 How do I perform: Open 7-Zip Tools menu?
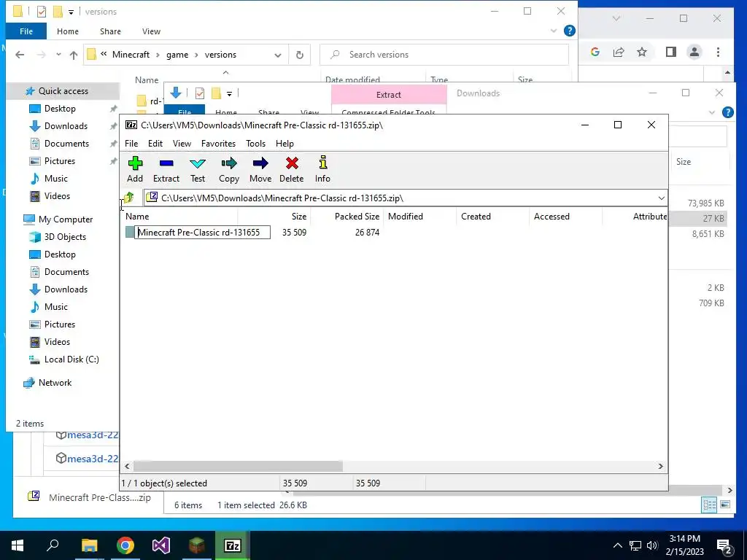tap(256, 144)
